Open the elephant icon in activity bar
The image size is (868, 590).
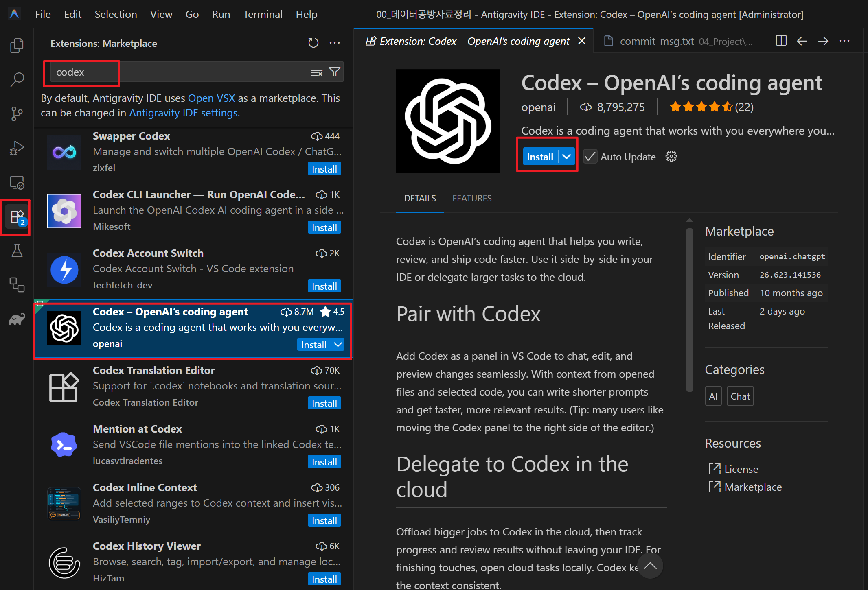point(17,319)
